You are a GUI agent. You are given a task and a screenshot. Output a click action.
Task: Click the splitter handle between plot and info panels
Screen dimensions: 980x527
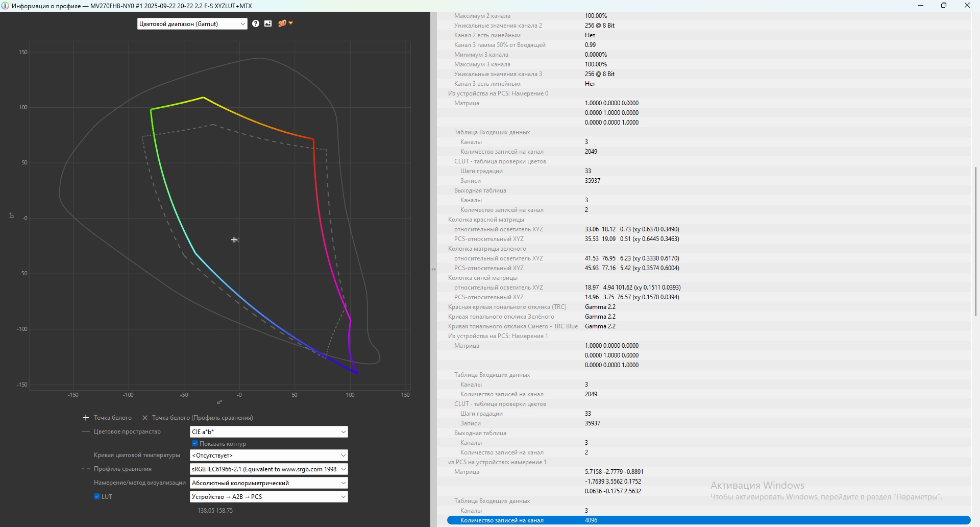point(433,269)
